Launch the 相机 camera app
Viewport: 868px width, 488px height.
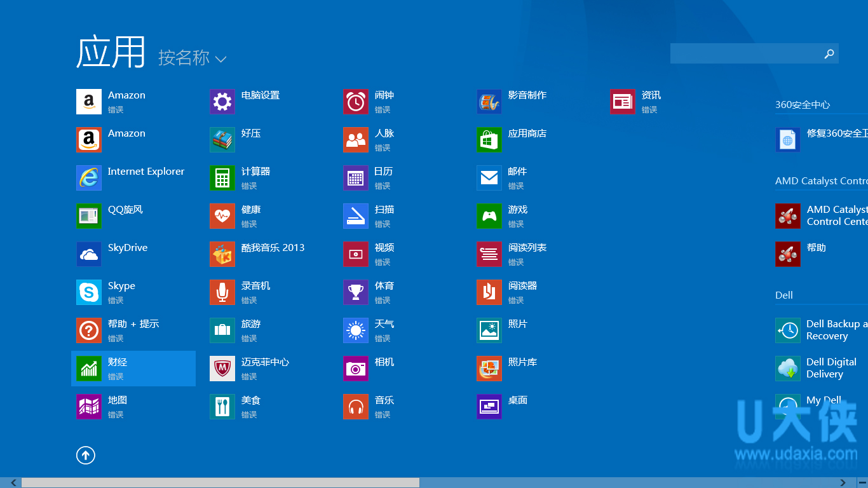coord(356,369)
